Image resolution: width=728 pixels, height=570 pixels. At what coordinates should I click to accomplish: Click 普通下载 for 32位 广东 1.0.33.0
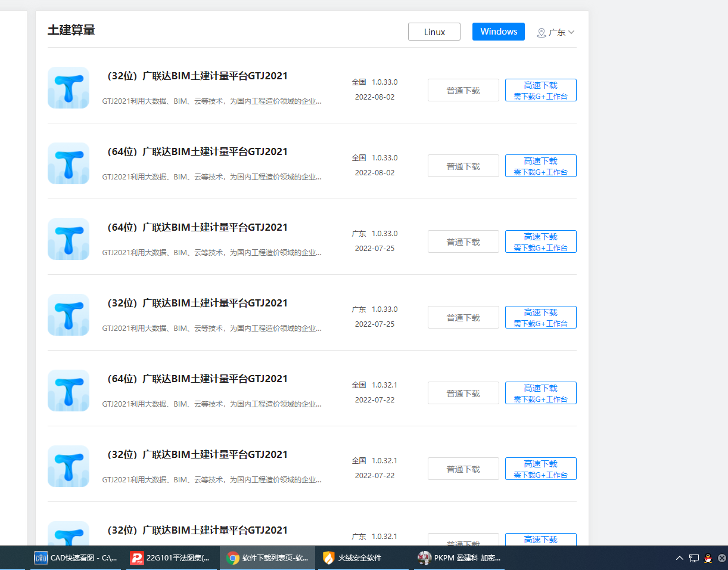tap(463, 317)
